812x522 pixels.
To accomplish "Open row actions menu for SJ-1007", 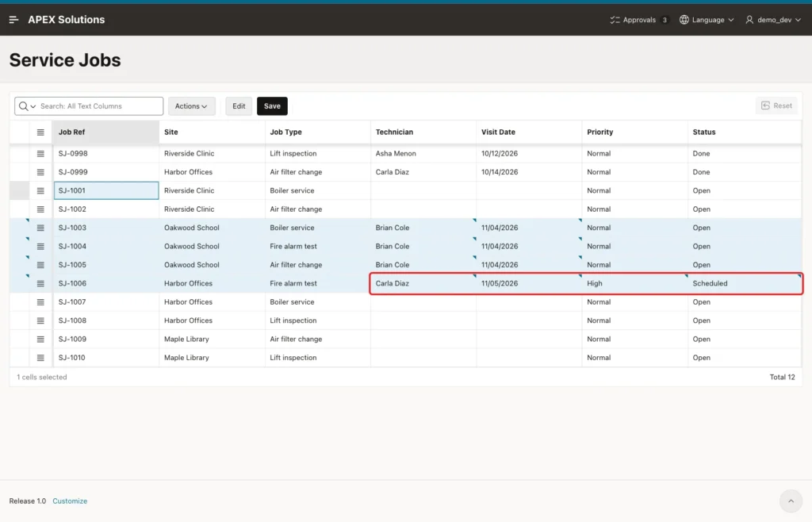I will 40,302.
